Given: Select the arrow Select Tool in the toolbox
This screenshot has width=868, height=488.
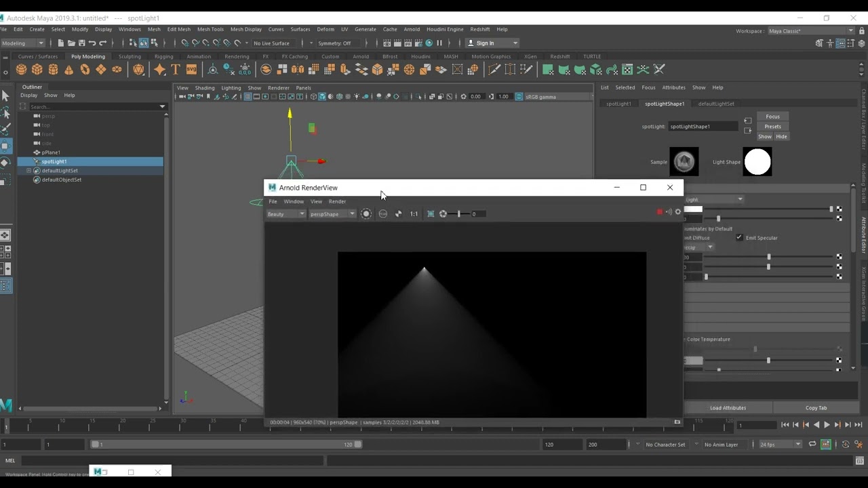Looking at the screenshot, I should (5, 96).
